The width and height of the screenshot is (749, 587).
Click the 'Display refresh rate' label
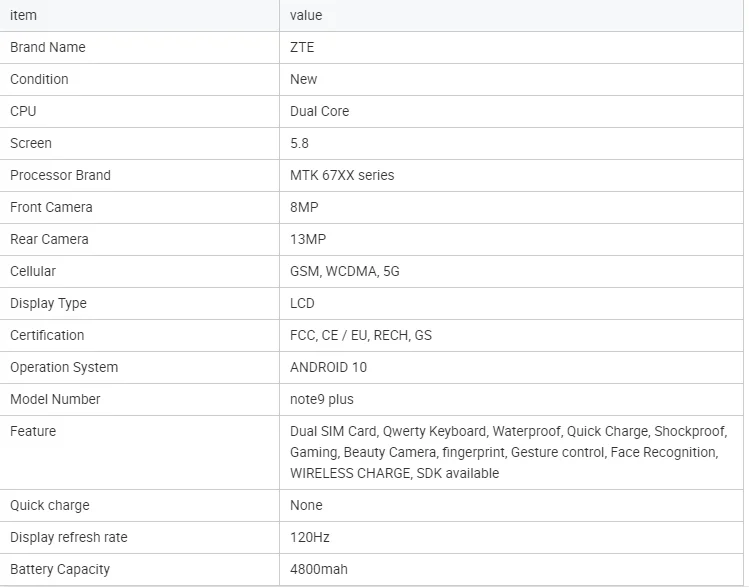point(69,537)
